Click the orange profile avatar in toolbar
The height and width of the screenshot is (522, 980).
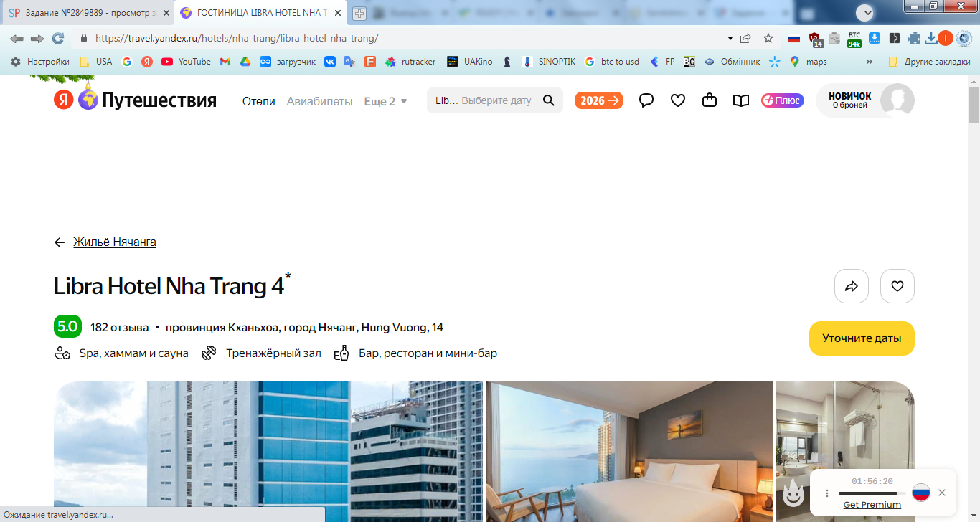946,38
